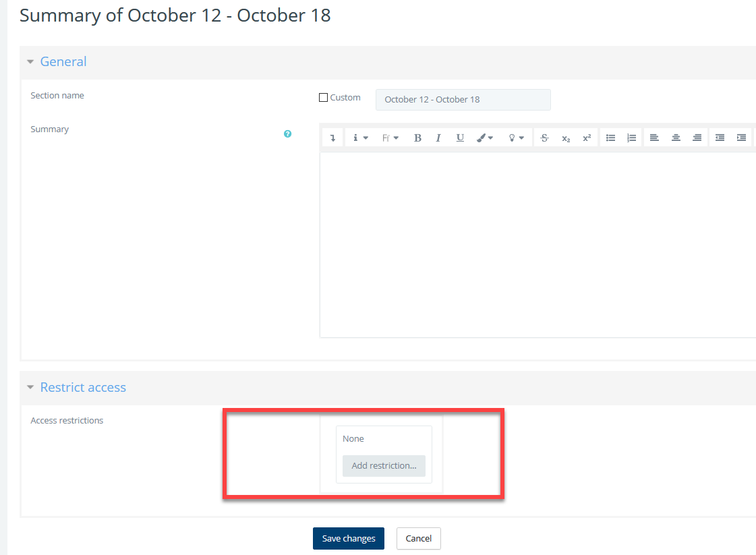This screenshot has width=756, height=555.
Task: Click the underline formatting icon
Action: click(460, 138)
